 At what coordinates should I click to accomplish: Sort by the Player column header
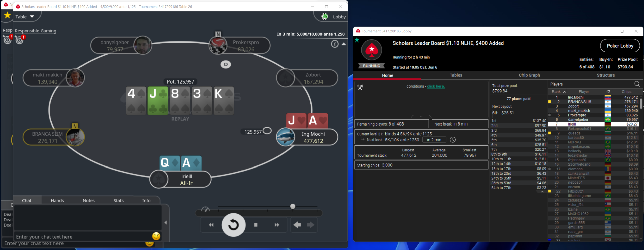[x=583, y=92]
